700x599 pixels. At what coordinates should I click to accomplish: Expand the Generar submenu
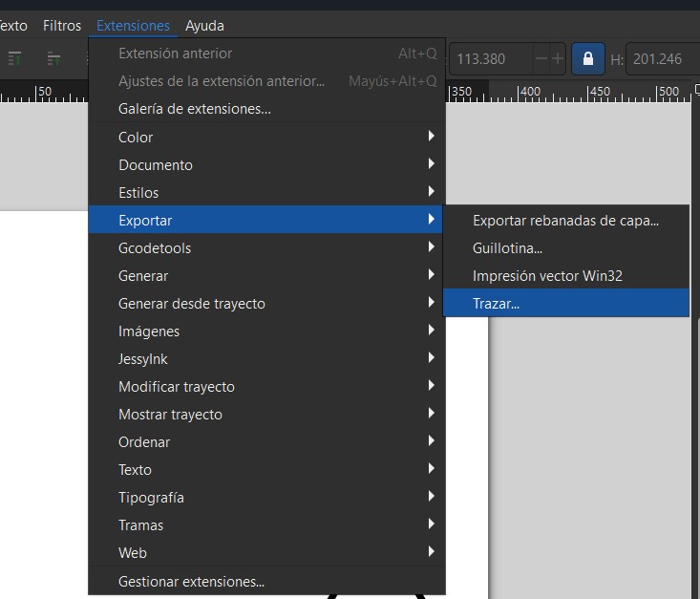[x=266, y=275]
